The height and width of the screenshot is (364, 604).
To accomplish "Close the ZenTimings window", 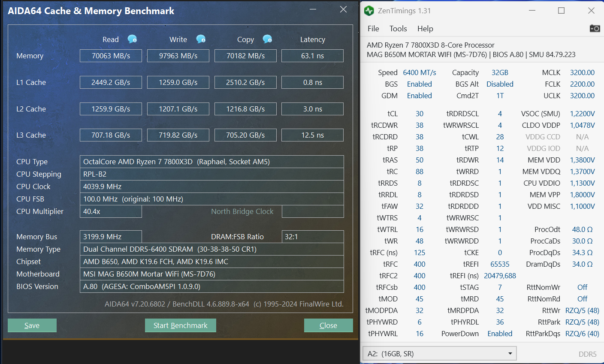I will (x=591, y=11).
